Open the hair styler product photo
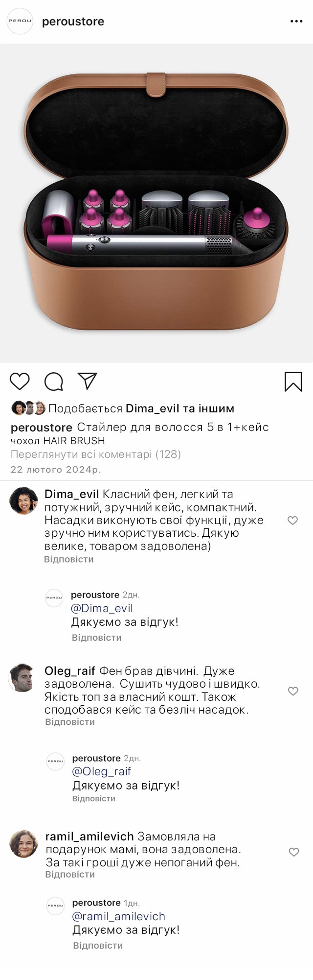 [156, 203]
